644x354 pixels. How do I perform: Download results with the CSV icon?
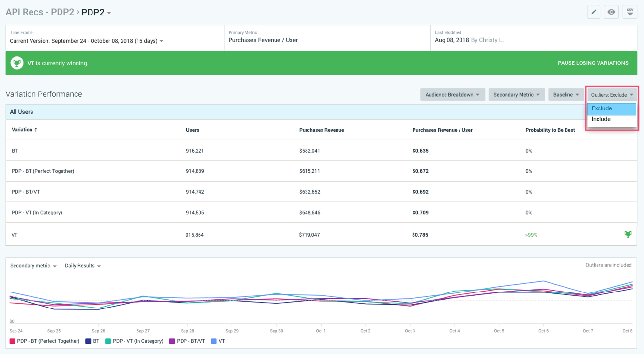click(x=630, y=12)
